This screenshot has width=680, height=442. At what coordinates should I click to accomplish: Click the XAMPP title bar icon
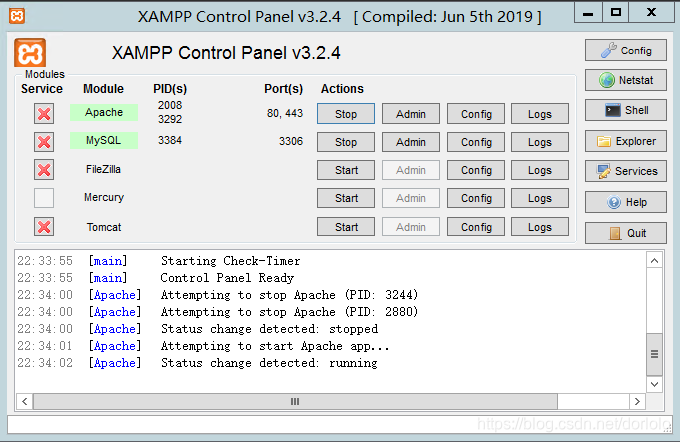coord(17,16)
